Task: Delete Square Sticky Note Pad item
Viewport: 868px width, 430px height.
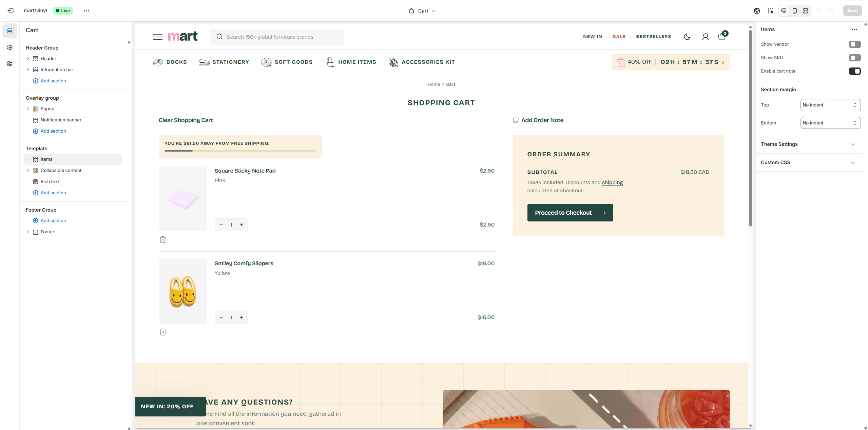Action: coord(163,240)
